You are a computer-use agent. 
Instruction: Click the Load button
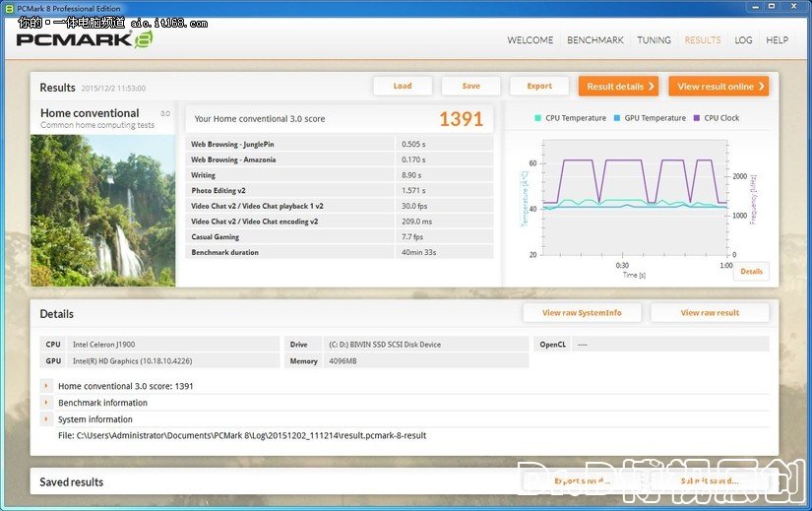pyautogui.click(x=403, y=86)
